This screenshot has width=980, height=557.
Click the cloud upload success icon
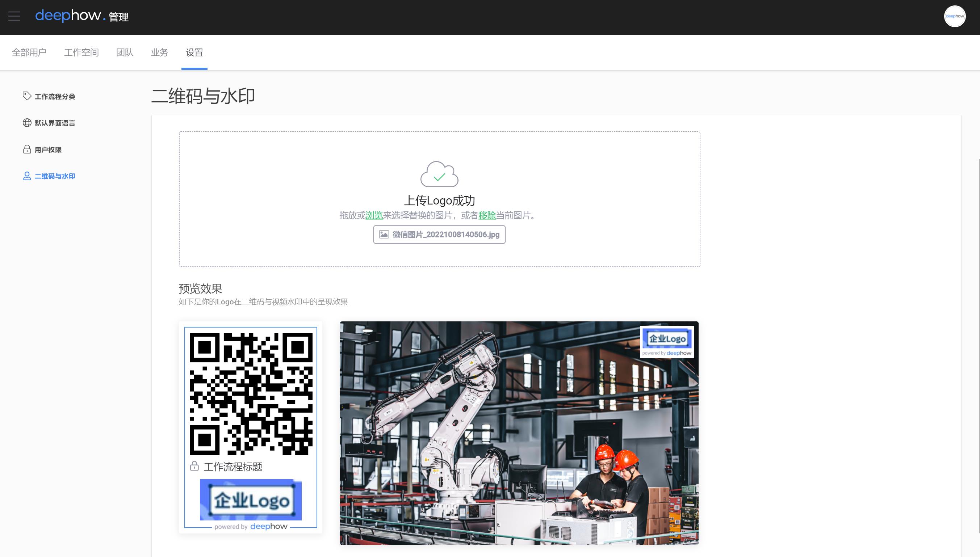(x=439, y=174)
